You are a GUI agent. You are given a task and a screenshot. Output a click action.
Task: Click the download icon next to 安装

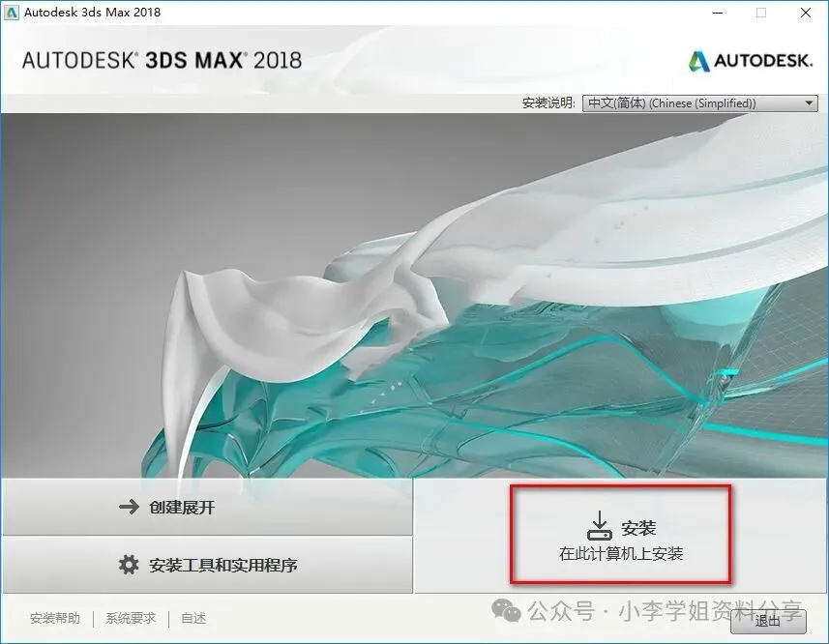[600, 526]
